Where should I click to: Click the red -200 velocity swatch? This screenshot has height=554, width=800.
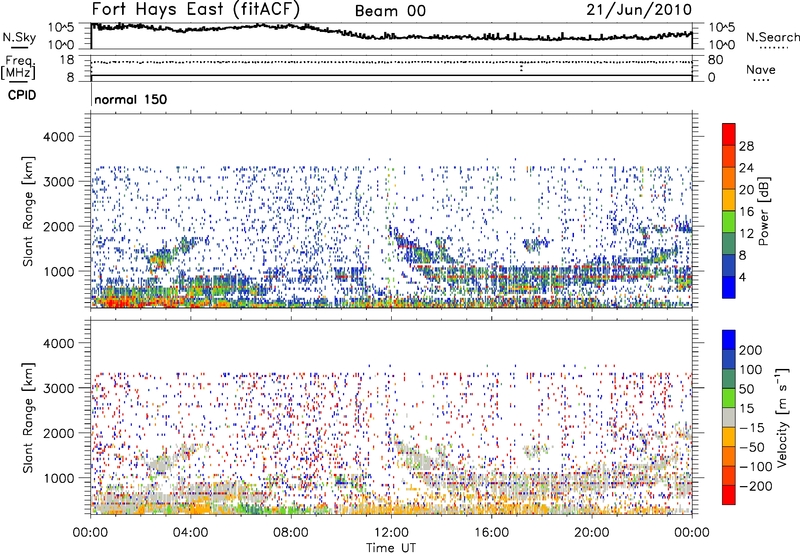(x=729, y=495)
